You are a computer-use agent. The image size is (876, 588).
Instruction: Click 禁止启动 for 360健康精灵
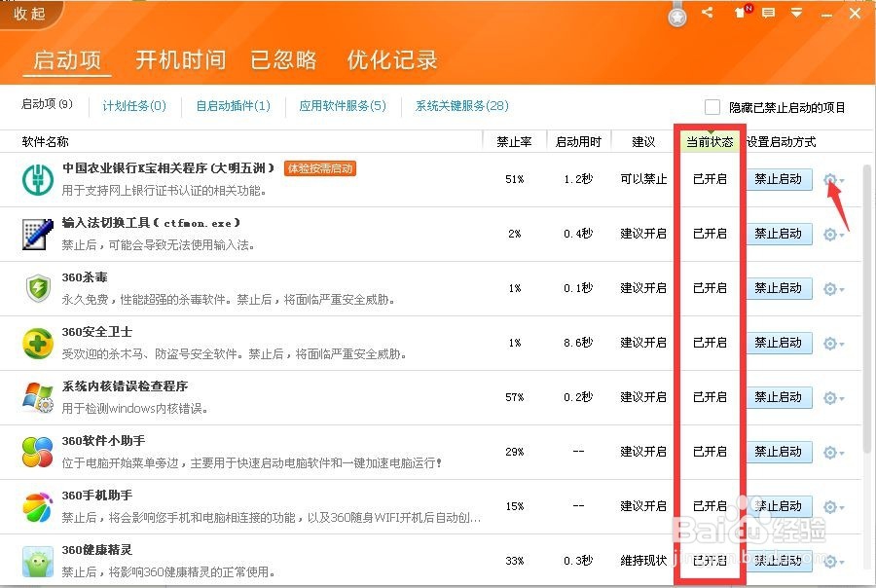point(779,561)
